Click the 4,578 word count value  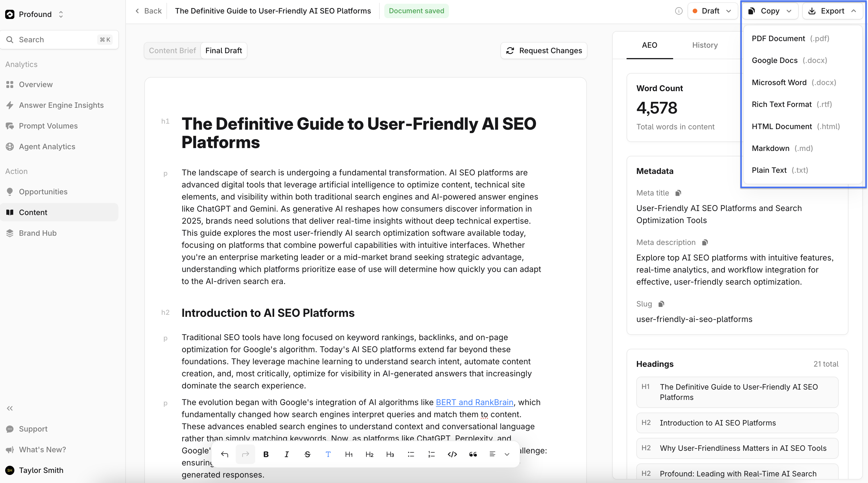(x=657, y=108)
